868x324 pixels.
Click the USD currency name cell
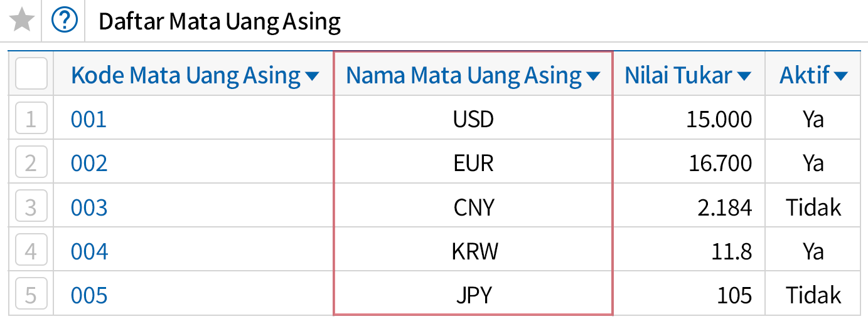[x=473, y=119]
